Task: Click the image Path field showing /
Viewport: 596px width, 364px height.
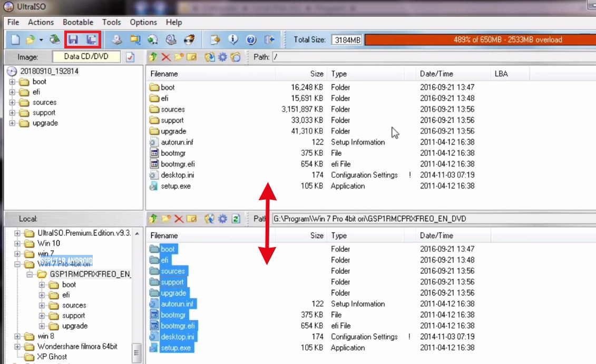Action: click(434, 57)
